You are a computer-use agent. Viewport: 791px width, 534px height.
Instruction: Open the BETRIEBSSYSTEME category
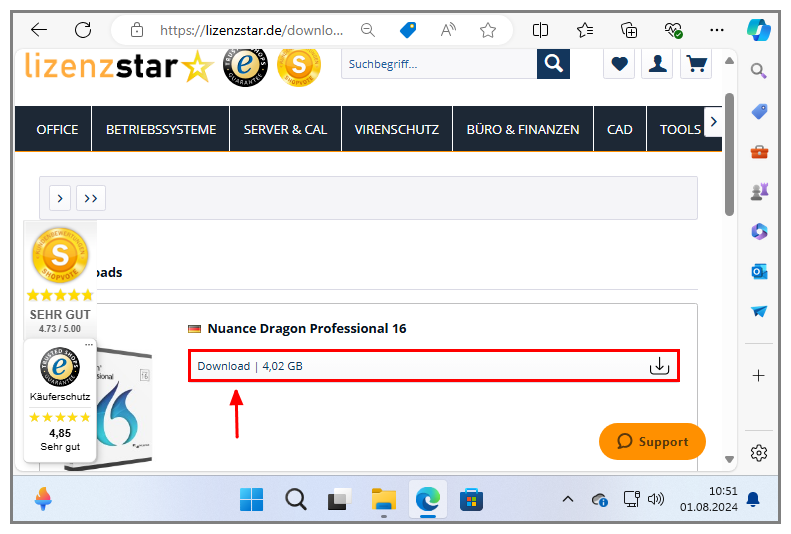pos(161,129)
